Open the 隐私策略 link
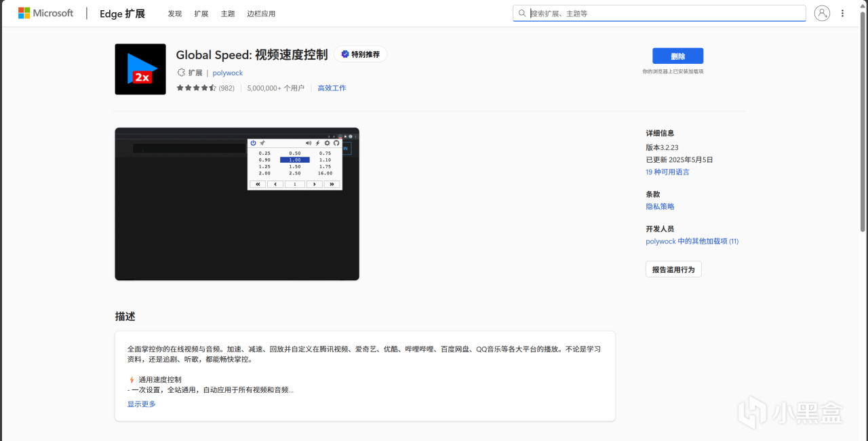 (x=660, y=206)
